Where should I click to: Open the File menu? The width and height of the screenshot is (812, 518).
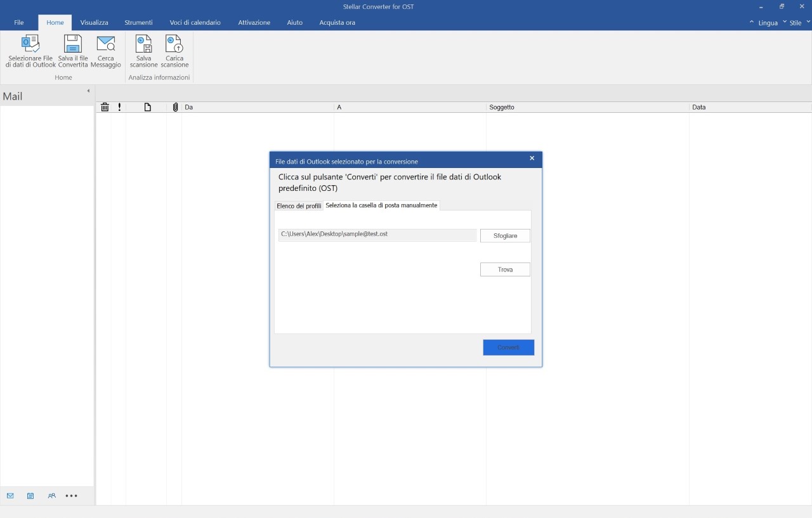(19, 22)
